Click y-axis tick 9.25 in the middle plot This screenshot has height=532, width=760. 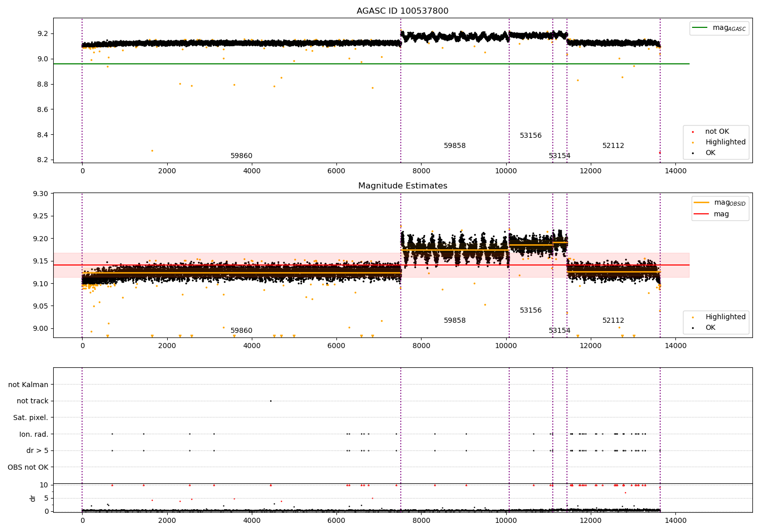tap(41, 216)
